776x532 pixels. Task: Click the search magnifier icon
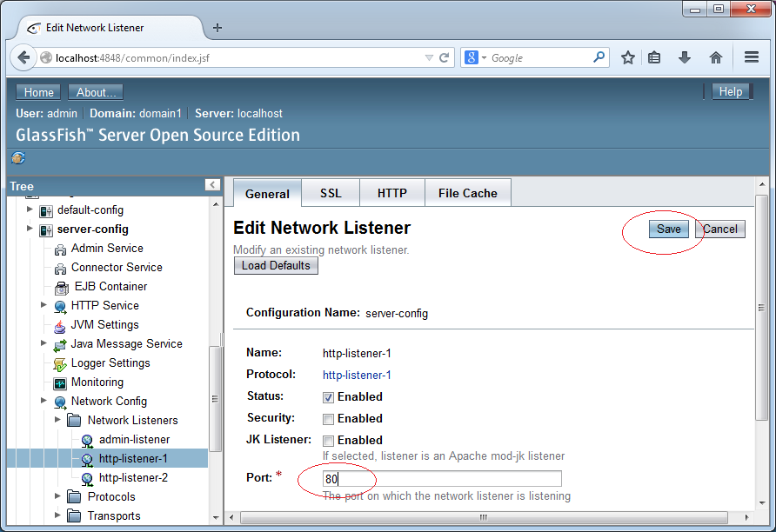tap(599, 57)
